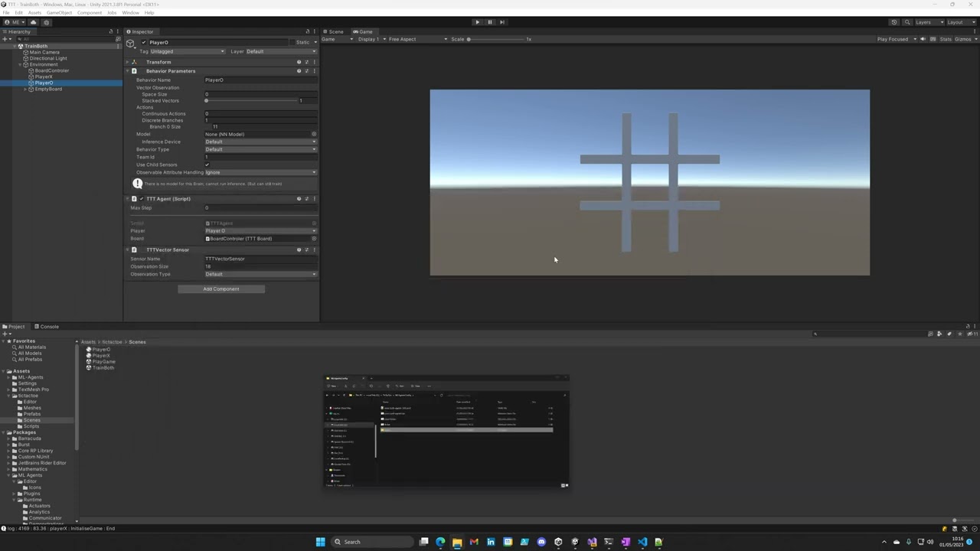The width and height of the screenshot is (980, 551).
Task: Click the Behavior Name input field
Action: (261, 80)
